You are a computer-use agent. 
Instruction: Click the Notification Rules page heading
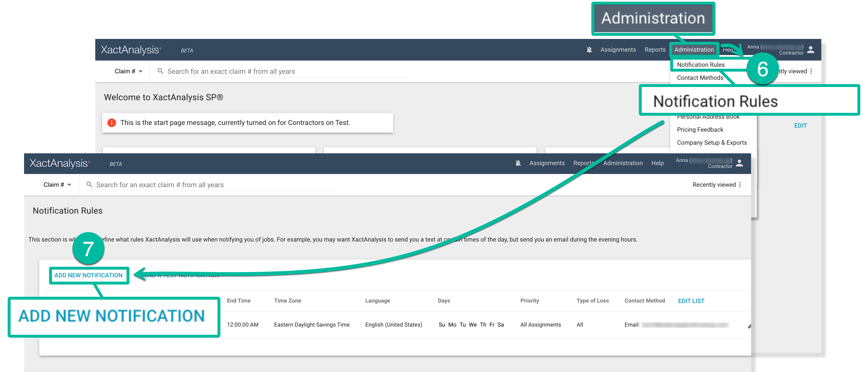(x=67, y=211)
